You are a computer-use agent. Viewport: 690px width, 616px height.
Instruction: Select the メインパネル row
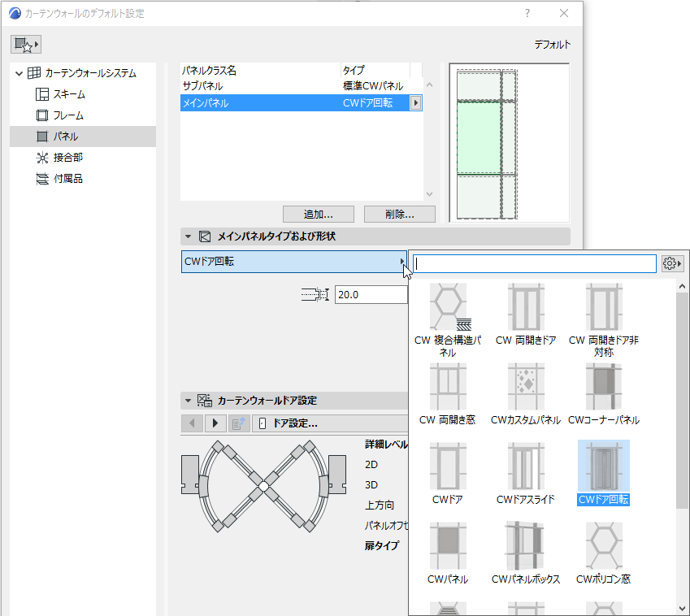click(x=302, y=103)
